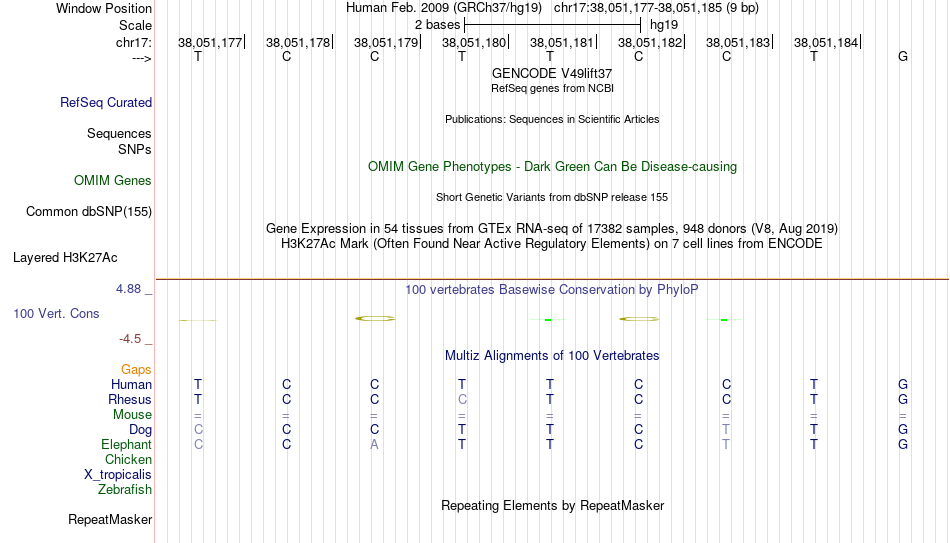This screenshot has height=543, width=950.
Task: Open the 100 Vert. Cons track label
Action: point(56,313)
